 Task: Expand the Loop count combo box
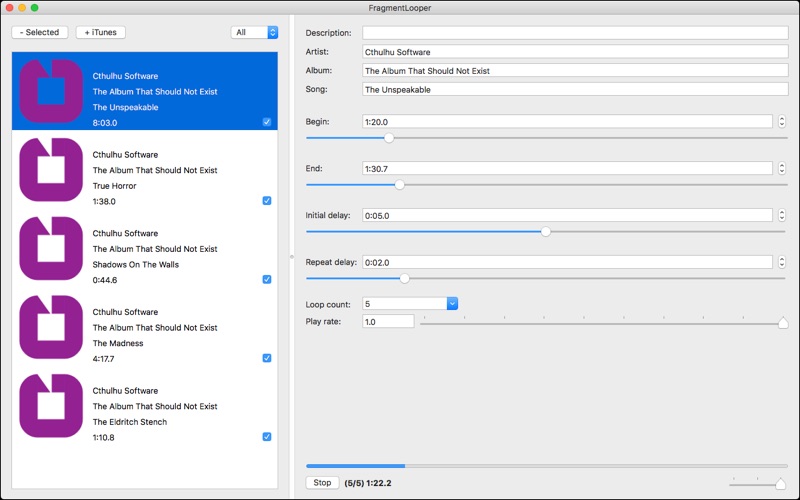(452, 304)
